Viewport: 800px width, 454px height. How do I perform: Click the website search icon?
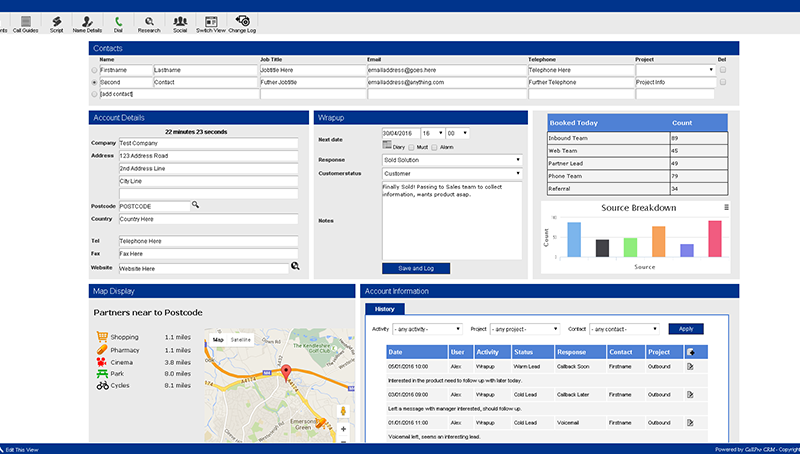[295, 266]
